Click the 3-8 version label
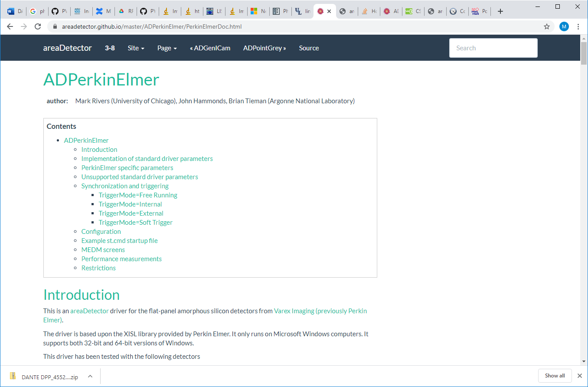 pyautogui.click(x=110, y=48)
